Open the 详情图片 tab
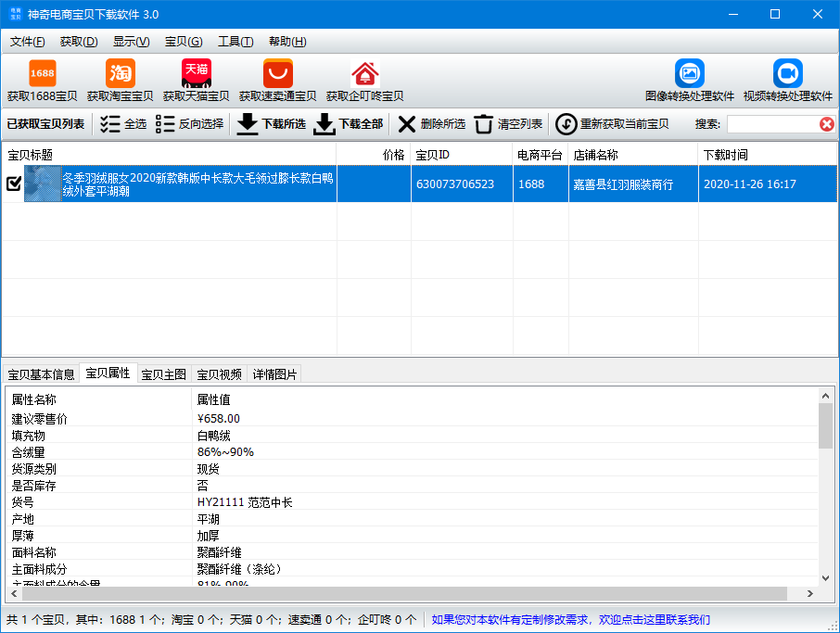 pyautogui.click(x=275, y=374)
